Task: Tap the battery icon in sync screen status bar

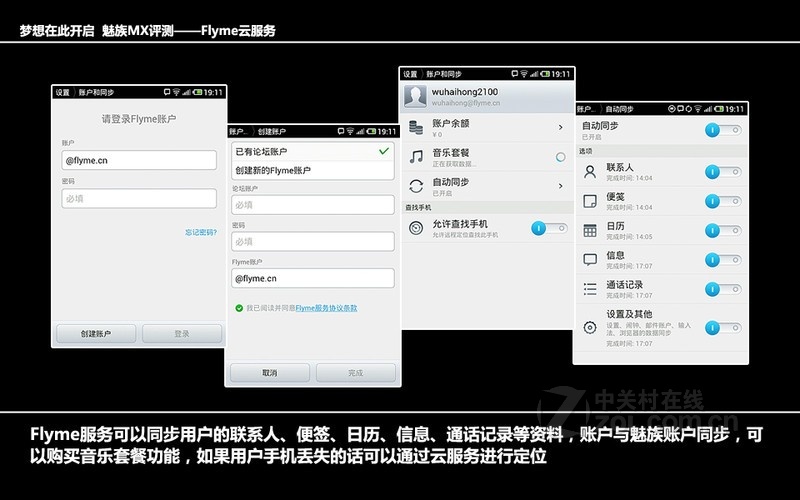Action: [719, 109]
